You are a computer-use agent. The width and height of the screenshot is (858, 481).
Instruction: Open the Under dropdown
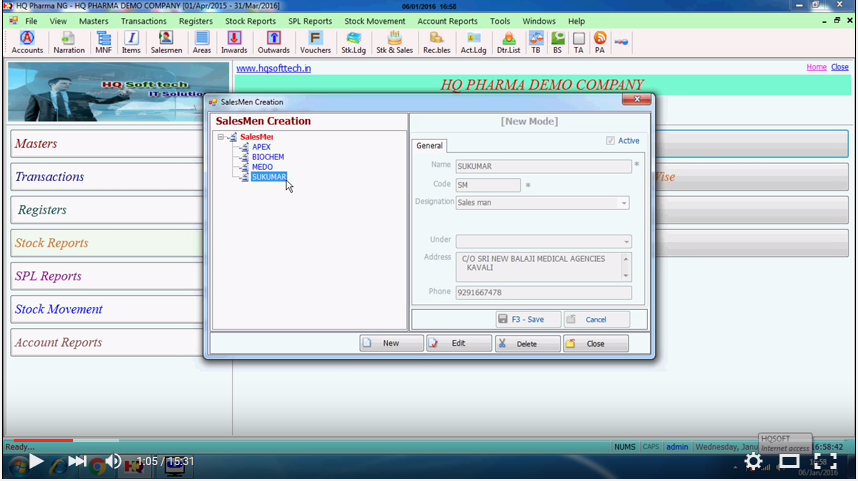626,241
